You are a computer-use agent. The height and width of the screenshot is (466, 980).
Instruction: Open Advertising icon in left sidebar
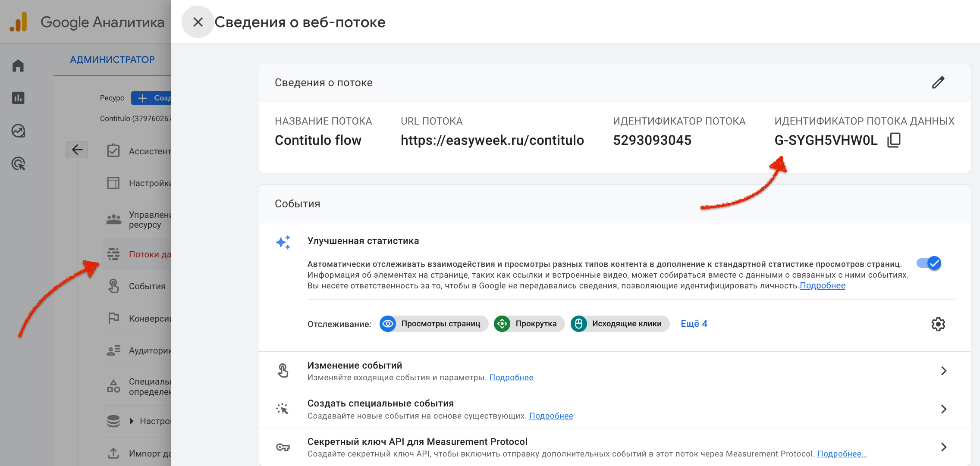(x=18, y=164)
